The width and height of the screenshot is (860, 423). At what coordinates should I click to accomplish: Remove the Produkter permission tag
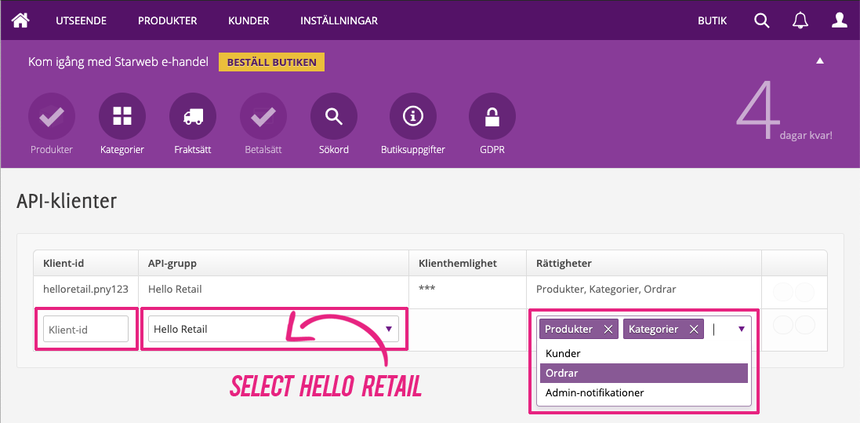pyautogui.click(x=608, y=329)
